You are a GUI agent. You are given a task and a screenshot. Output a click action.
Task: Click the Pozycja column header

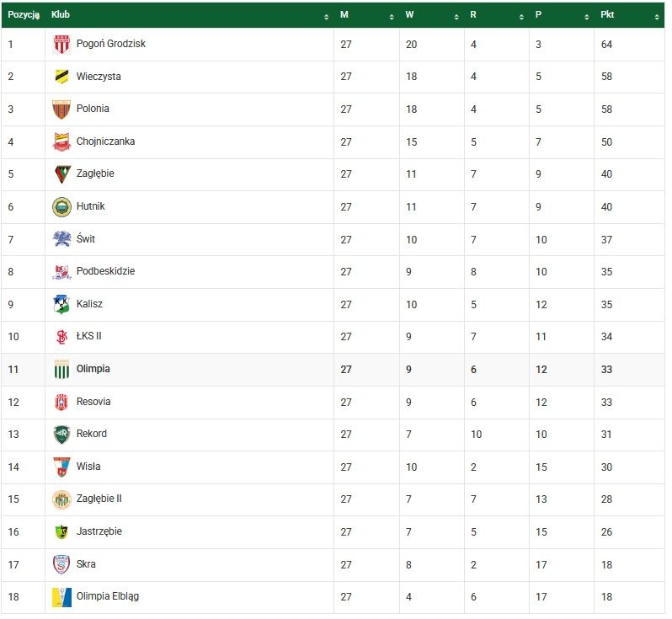click(x=24, y=15)
